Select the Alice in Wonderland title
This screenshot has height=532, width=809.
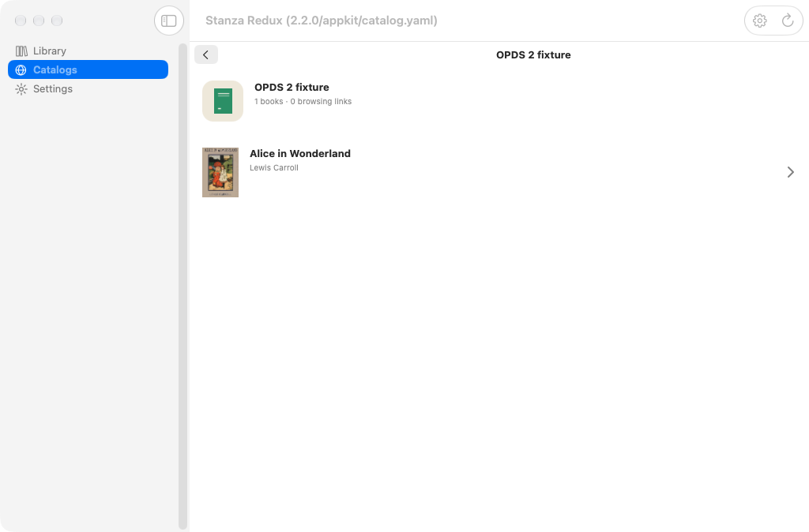[300, 153]
